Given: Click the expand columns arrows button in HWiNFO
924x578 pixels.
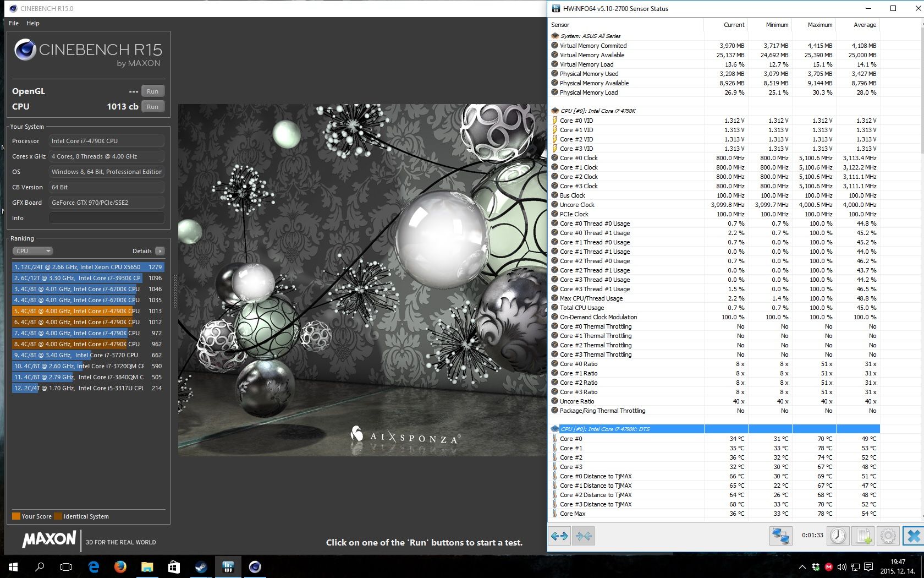Looking at the screenshot, I should pos(559,536).
